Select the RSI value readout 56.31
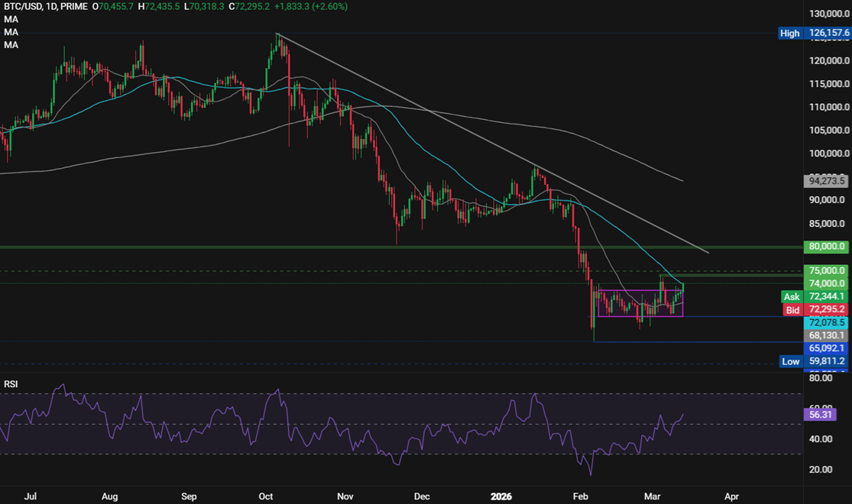 point(819,415)
